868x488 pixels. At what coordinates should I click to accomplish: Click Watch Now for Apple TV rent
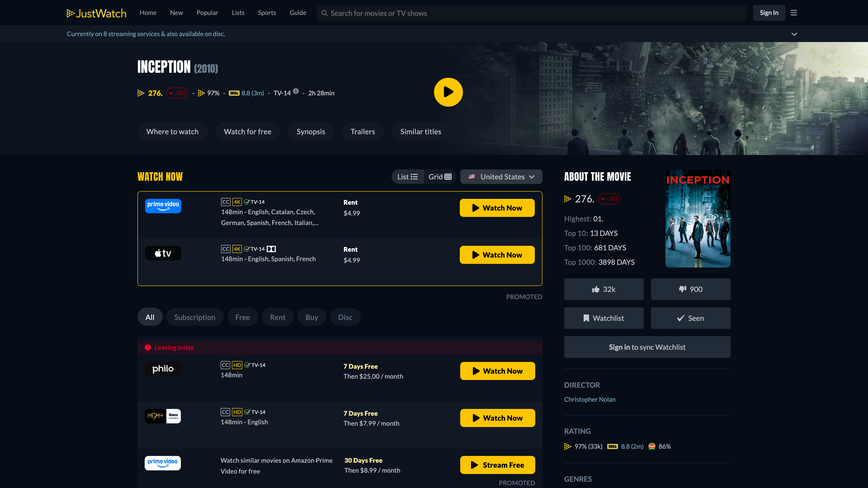click(x=497, y=255)
